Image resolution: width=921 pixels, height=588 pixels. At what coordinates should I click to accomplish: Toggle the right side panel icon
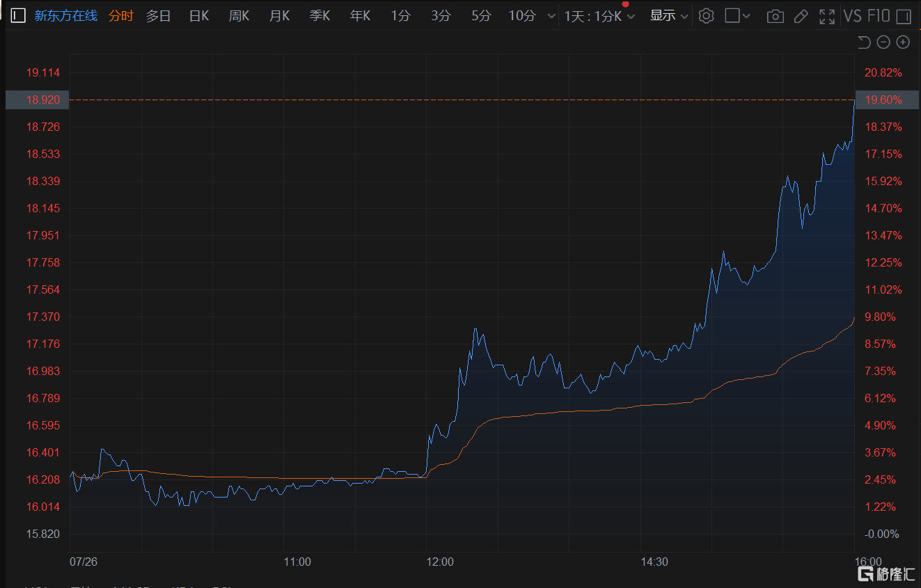click(903, 16)
